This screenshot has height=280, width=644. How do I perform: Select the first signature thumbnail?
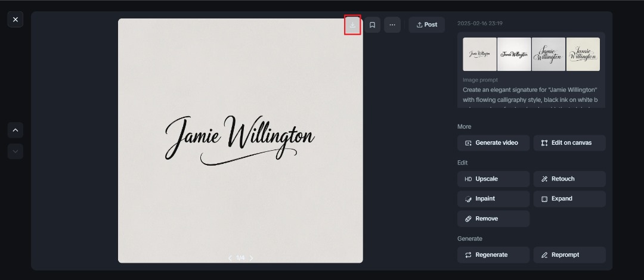[x=479, y=54]
